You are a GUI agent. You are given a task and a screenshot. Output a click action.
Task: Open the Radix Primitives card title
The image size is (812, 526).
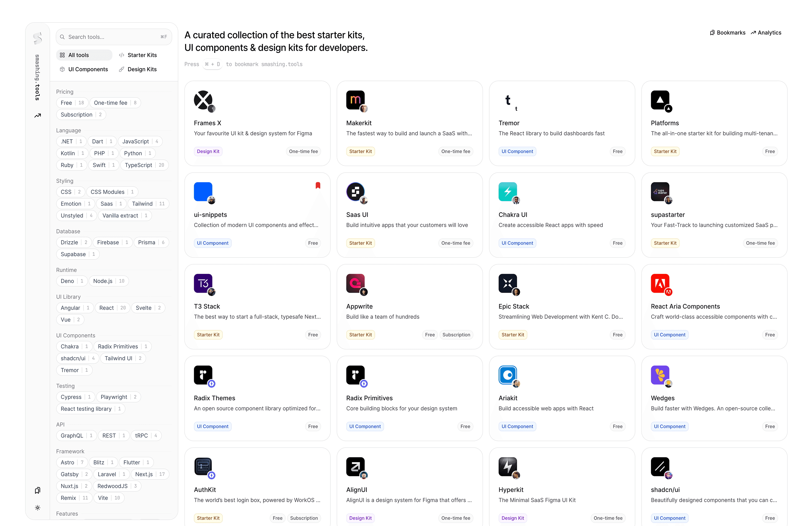click(x=369, y=398)
